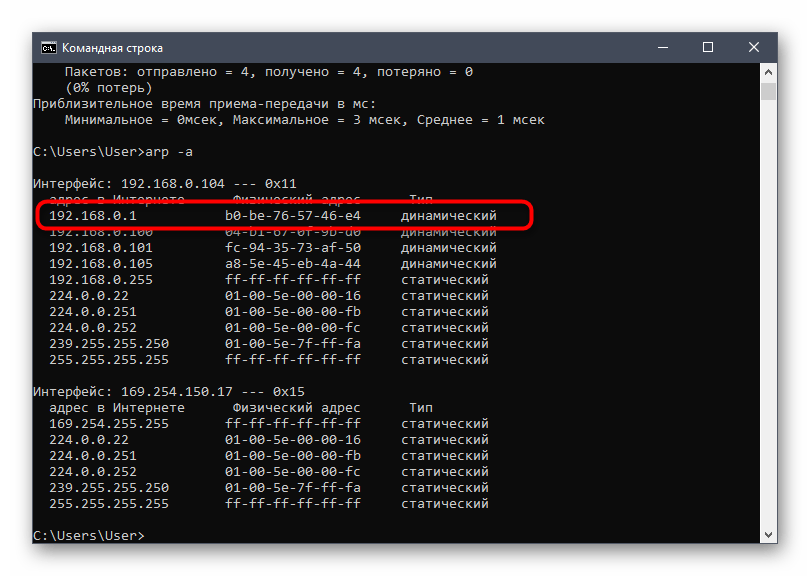Click the Интерфейс: 169.254.150.17 header line

(168, 392)
